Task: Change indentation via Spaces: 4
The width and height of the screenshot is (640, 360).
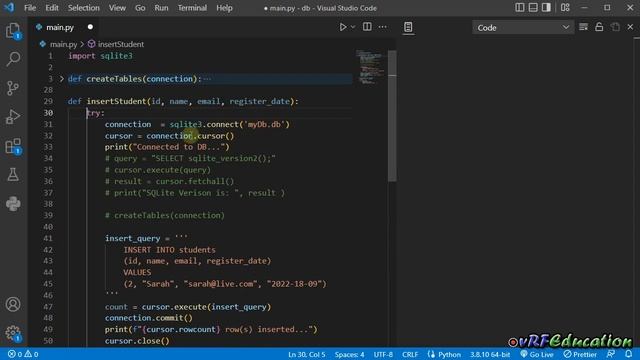Action: point(349,354)
